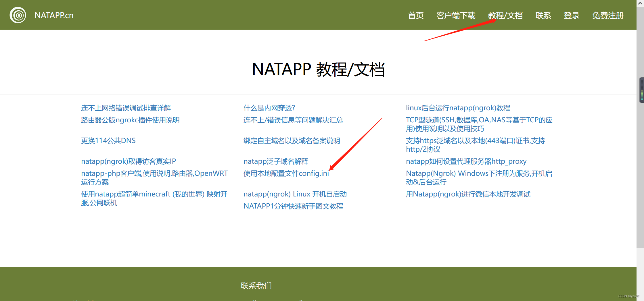Click the 联系我们 footer heading
The width and height of the screenshot is (644, 301).
click(x=256, y=286)
